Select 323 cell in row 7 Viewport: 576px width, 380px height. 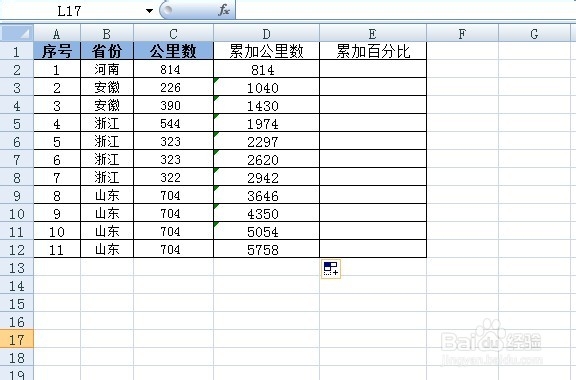point(173,159)
